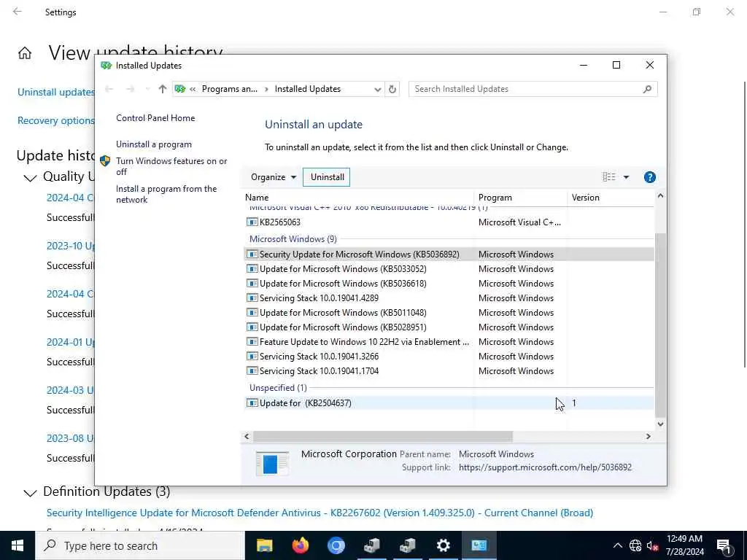The width and height of the screenshot is (747, 560).
Task: Select Servicing Stack 10.0.19041.4289
Action: [449, 298]
